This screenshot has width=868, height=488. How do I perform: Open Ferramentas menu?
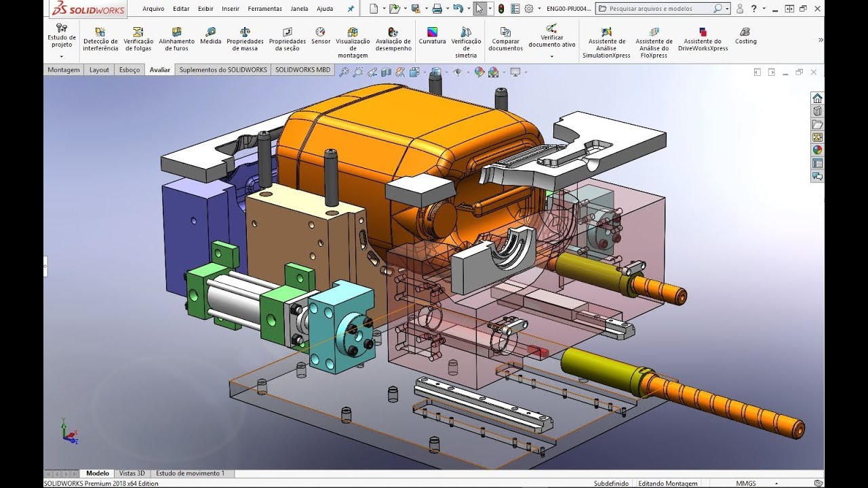coord(265,9)
